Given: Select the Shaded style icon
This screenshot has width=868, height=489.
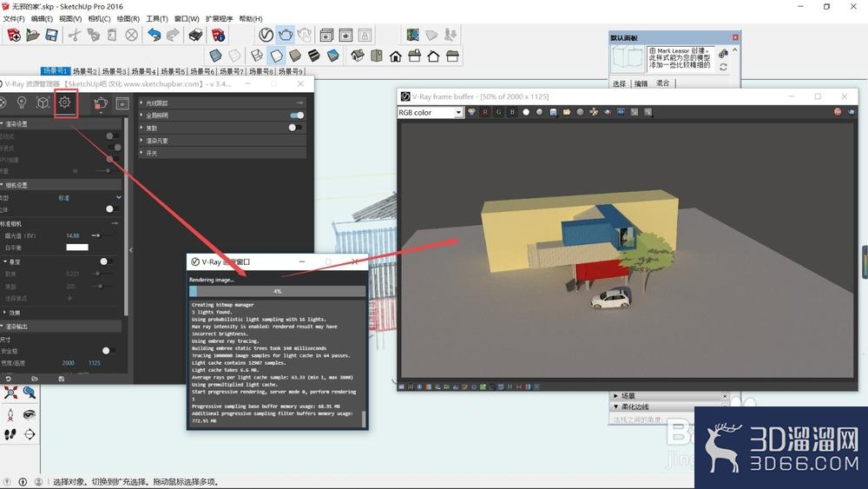Looking at the screenshot, I should pyautogui.click(x=295, y=56).
